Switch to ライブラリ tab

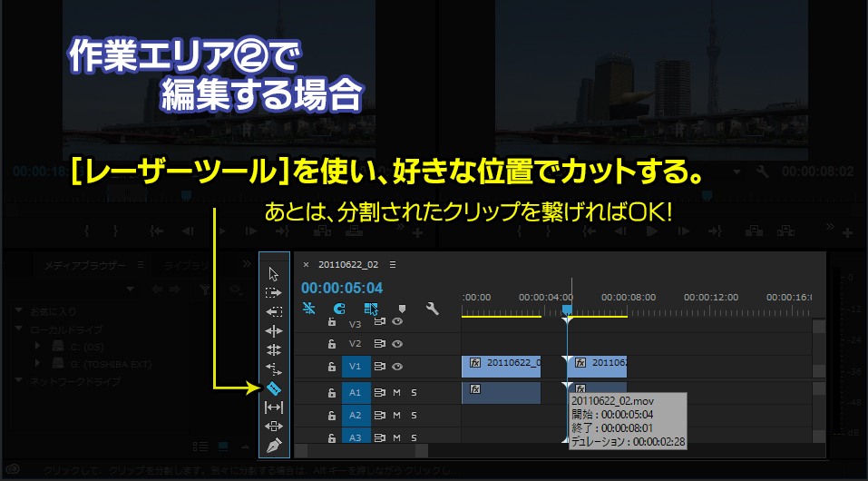coord(187,265)
